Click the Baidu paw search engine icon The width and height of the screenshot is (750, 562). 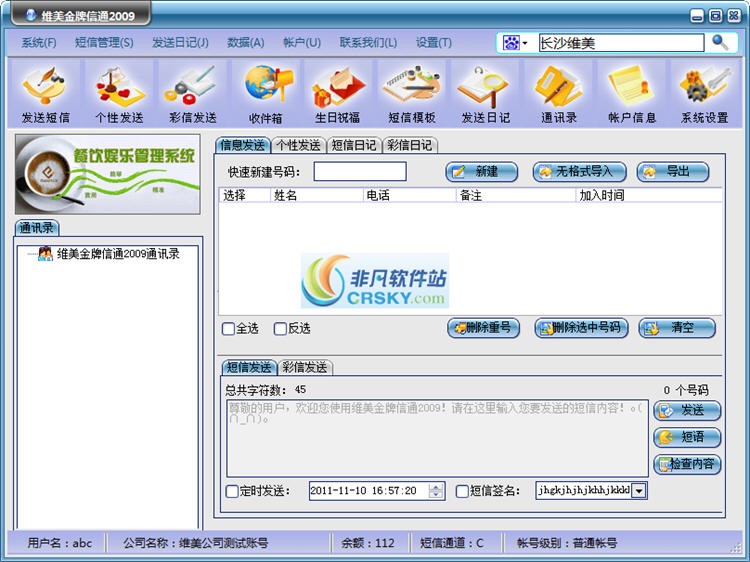click(510, 43)
